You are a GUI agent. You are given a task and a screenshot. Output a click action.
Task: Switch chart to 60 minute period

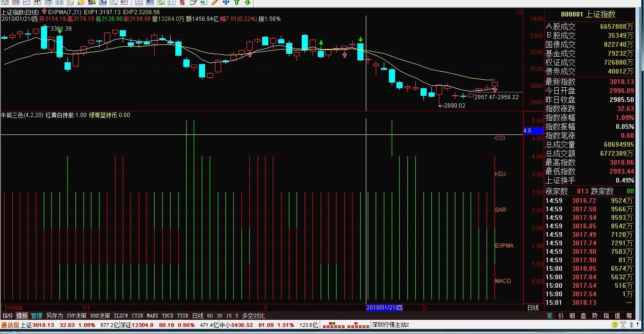[210, 316]
